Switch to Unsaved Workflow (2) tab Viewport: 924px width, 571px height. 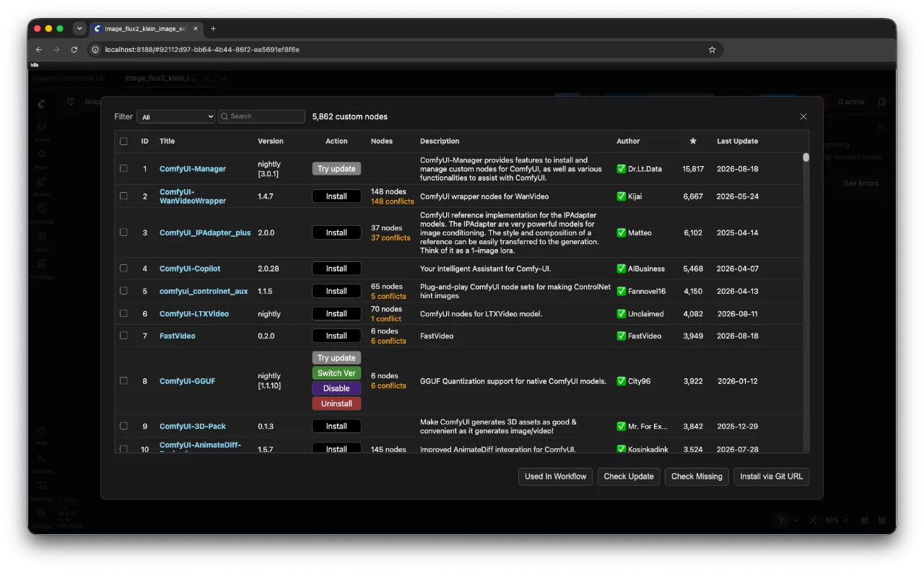(69, 78)
